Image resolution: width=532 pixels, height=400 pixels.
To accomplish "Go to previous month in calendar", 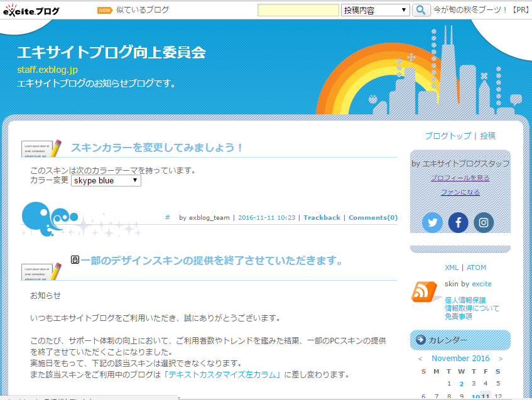I will coord(420,359).
